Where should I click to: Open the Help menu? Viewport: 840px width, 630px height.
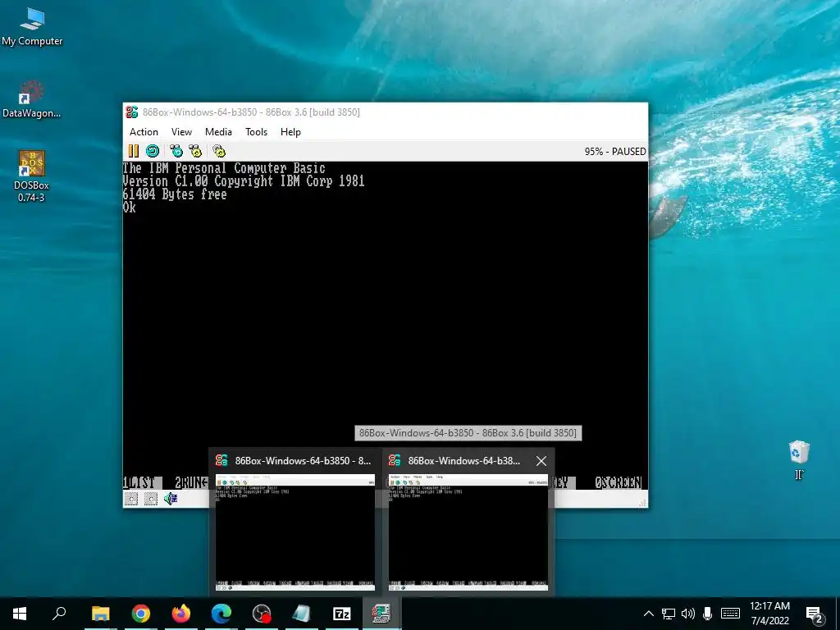[290, 132]
